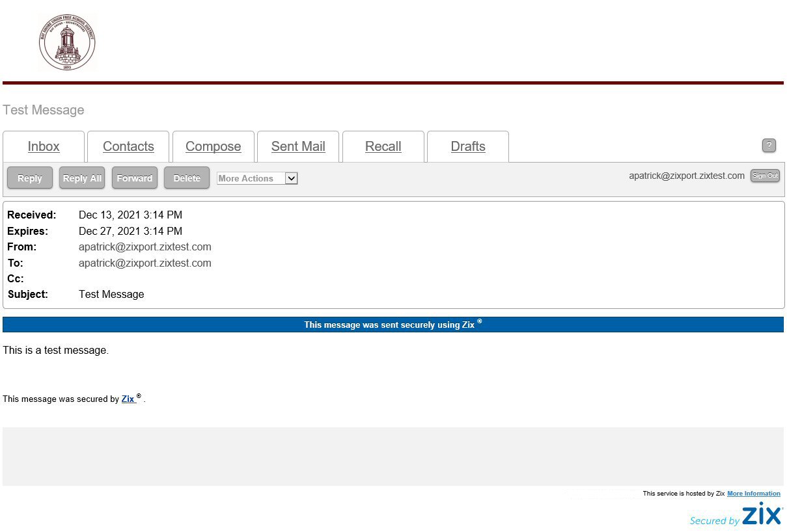This screenshot has height=532, width=787.
Task: Open the Inbox tab
Action: pos(44,146)
